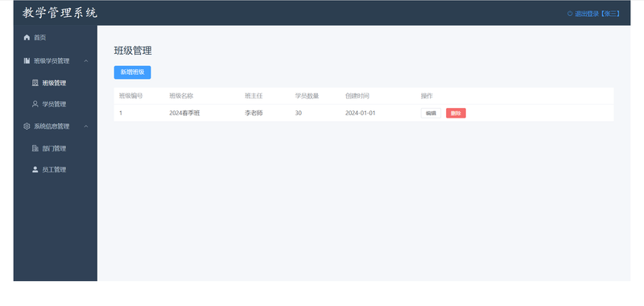
Task: Open the 首页 menu item
Action: [56, 37]
